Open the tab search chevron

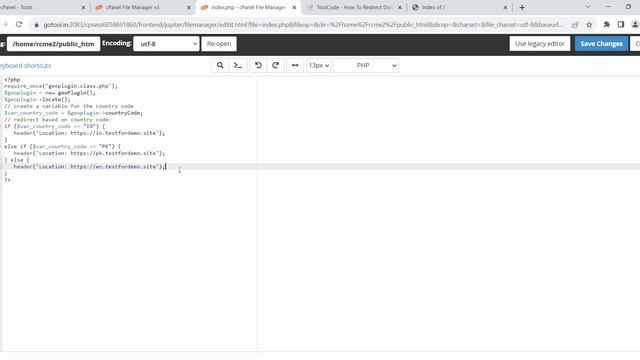click(x=588, y=7)
